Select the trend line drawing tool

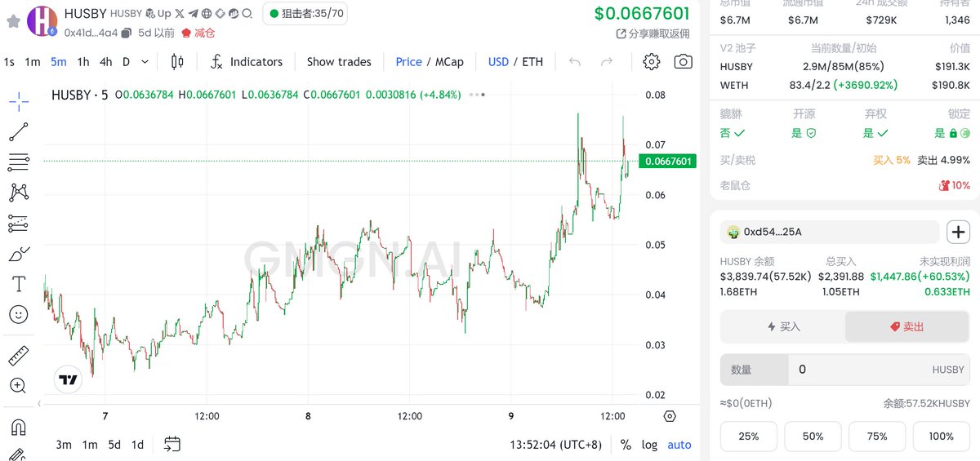[18, 131]
